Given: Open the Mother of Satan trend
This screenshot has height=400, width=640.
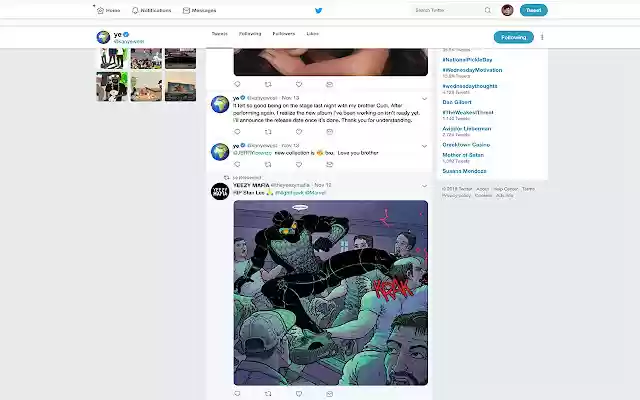Looking at the screenshot, I should (x=463, y=155).
